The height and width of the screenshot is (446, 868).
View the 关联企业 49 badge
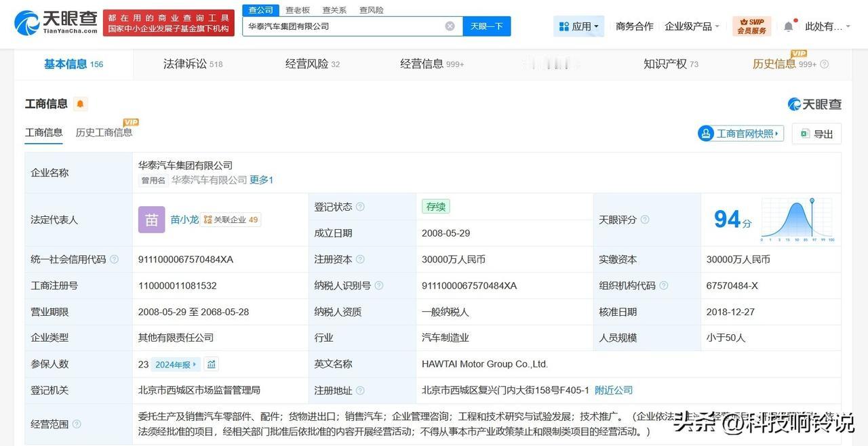click(x=231, y=220)
